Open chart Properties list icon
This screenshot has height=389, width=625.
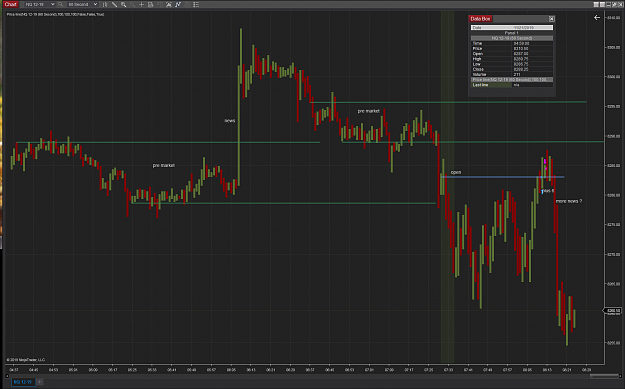[x=196, y=4]
